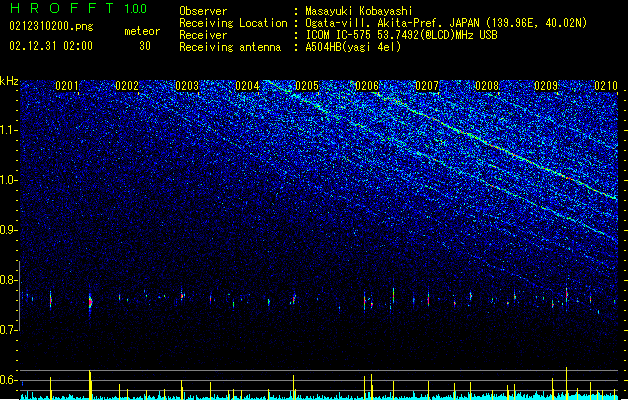Click observer name Masayuki Kobayashi
The width and height of the screenshot is (629, 400).
[359, 11]
